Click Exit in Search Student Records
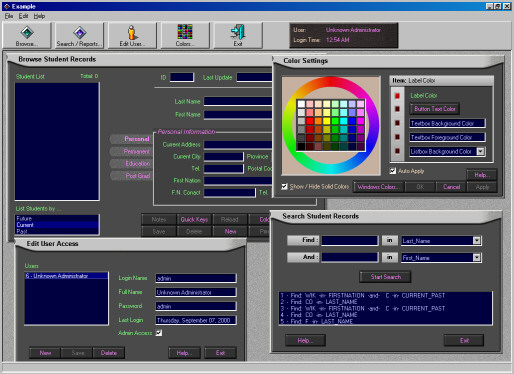Viewport: 514px width, 374px height. (464, 340)
